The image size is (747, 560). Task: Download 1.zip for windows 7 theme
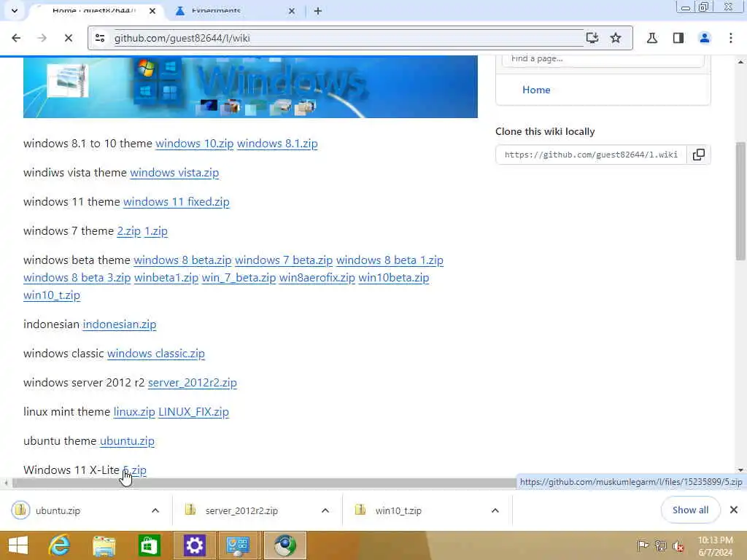tap(156, 231)
